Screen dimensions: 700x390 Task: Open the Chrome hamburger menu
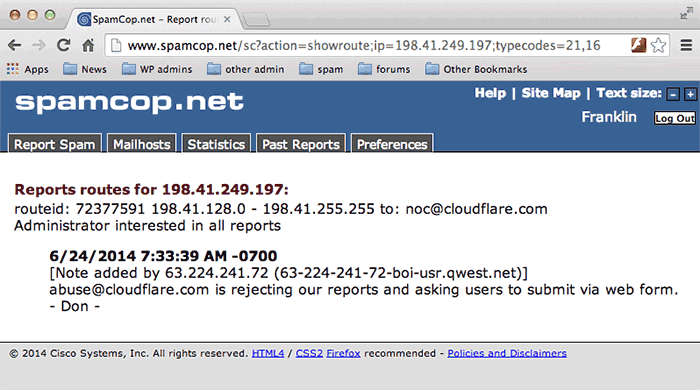point(686,45)
